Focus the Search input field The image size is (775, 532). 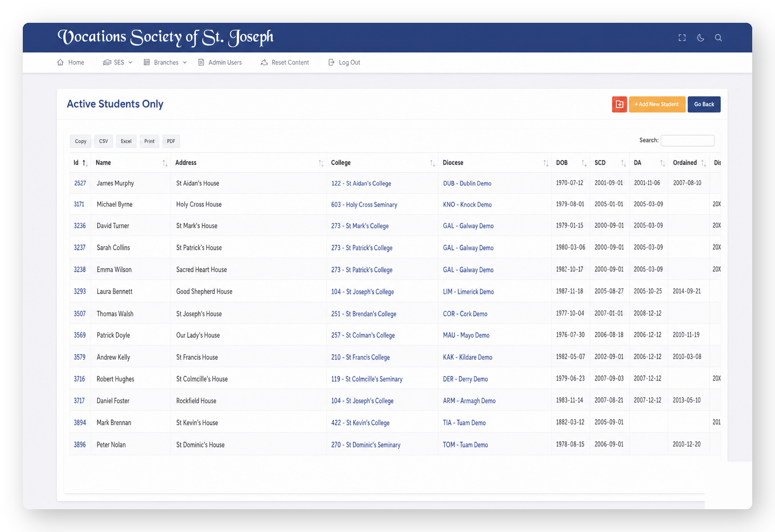pyautogui.click(x=687, y=141)
